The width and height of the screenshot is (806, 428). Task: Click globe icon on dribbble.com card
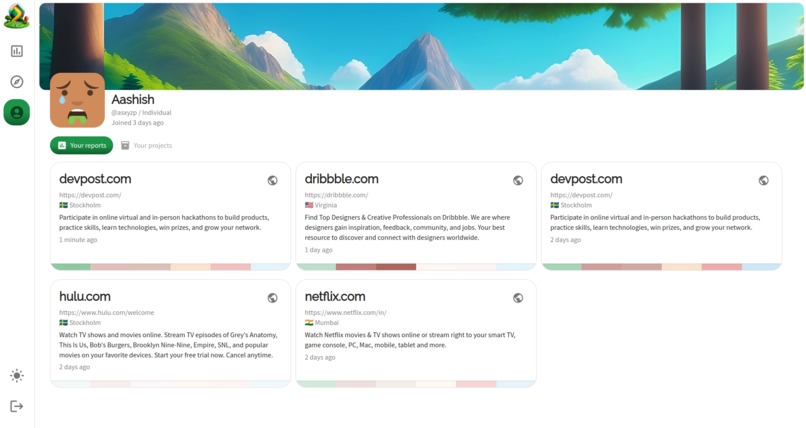518,180
